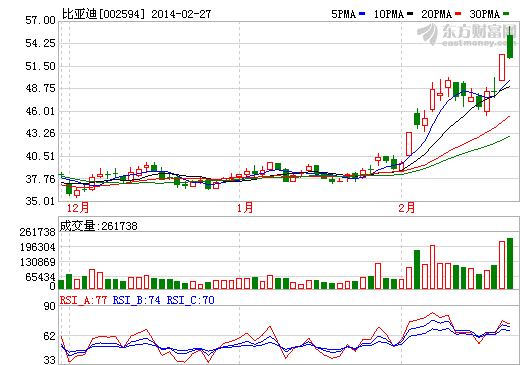Screen dimensions: 520x365
Task: Click the 10PMA legend label
Action: (389, 14)
